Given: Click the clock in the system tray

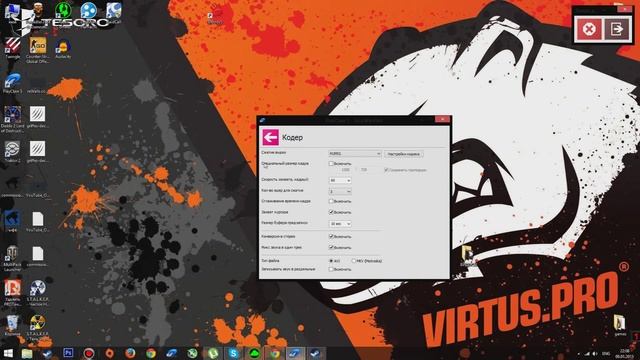Looking at the screenshot, I should click(x=625, y=353).
